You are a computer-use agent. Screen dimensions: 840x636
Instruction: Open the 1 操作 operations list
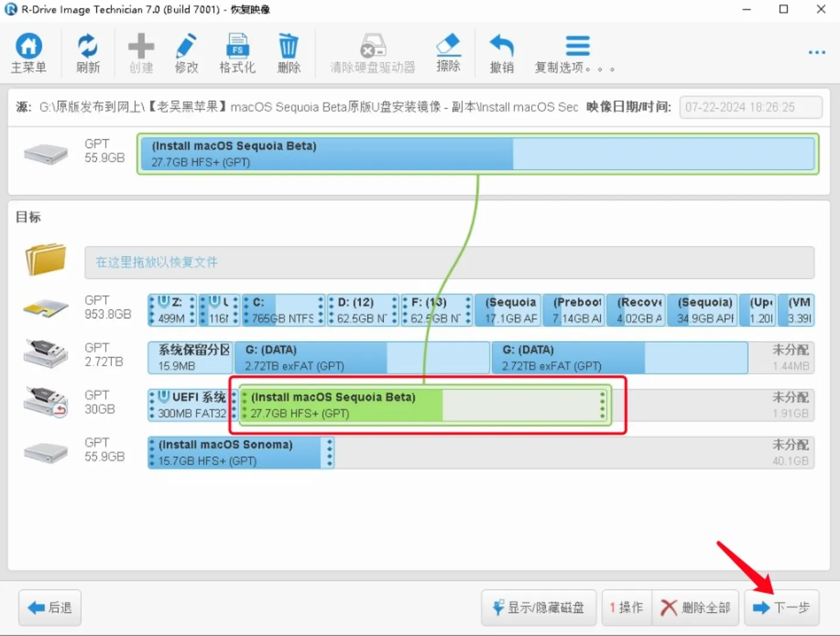point(626,607)
